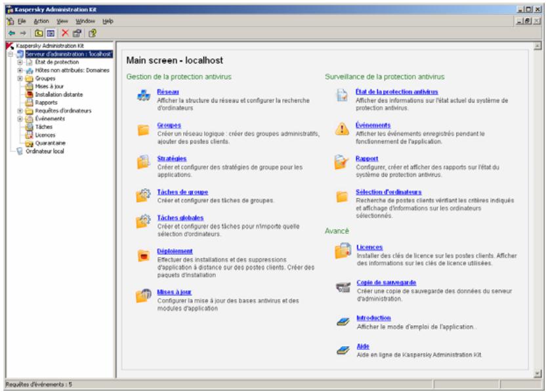Follow the Sélection d'ordinateurs link
Viewport: 546px width, 392px height.
(388, 192)
